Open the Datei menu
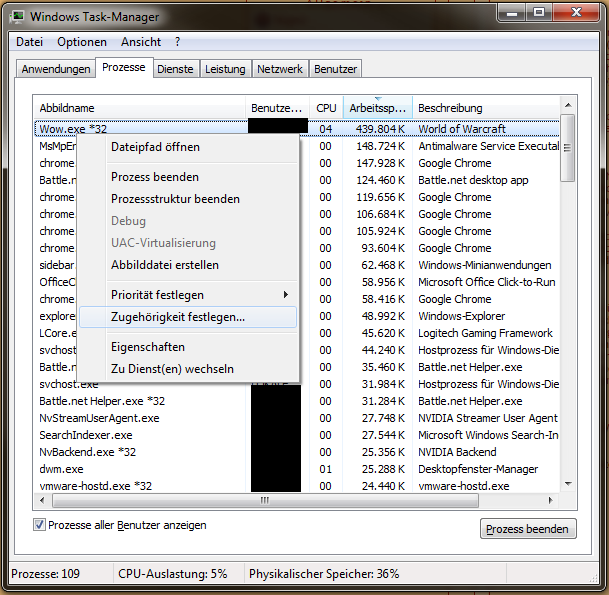The image size is (609, 595). coord(30,42)
